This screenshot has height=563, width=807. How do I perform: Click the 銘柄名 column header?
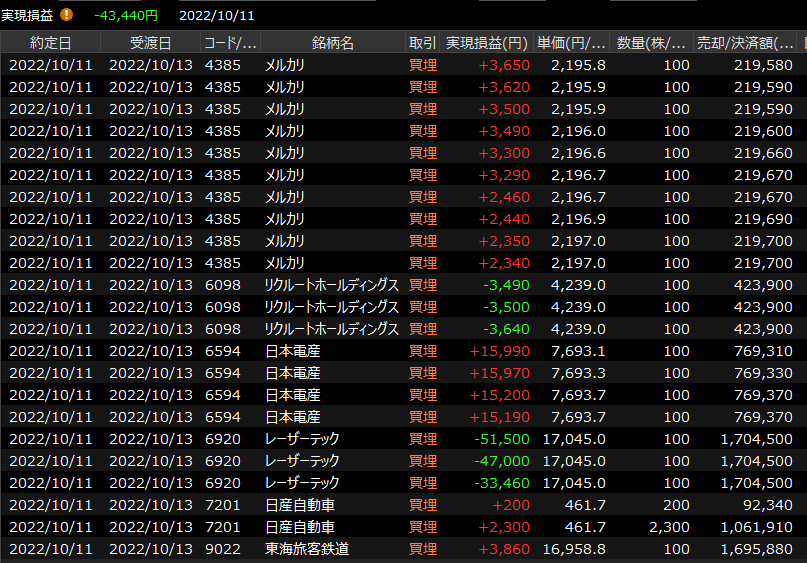pyautogui.click(x=332, y=43)
